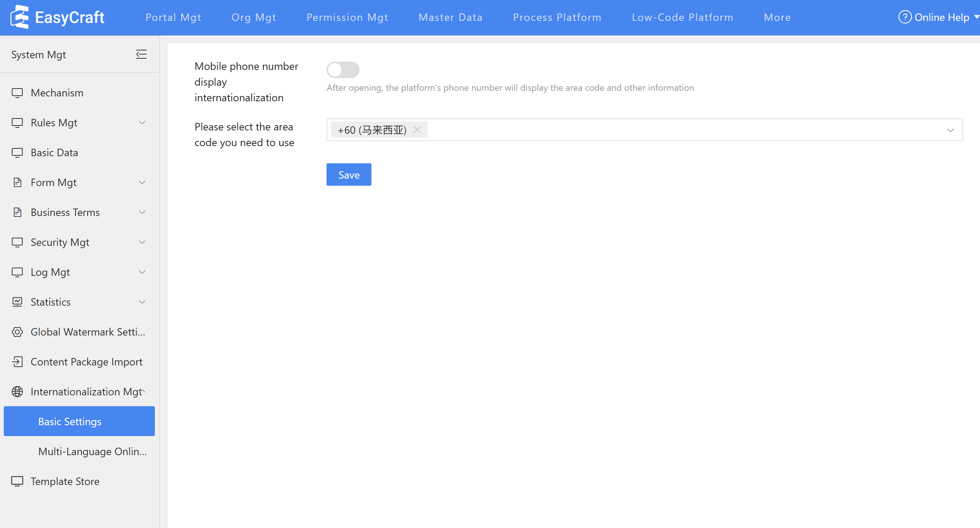
Task: Expand the Log Mgt submenu chevron
Action: pos(142,272)
